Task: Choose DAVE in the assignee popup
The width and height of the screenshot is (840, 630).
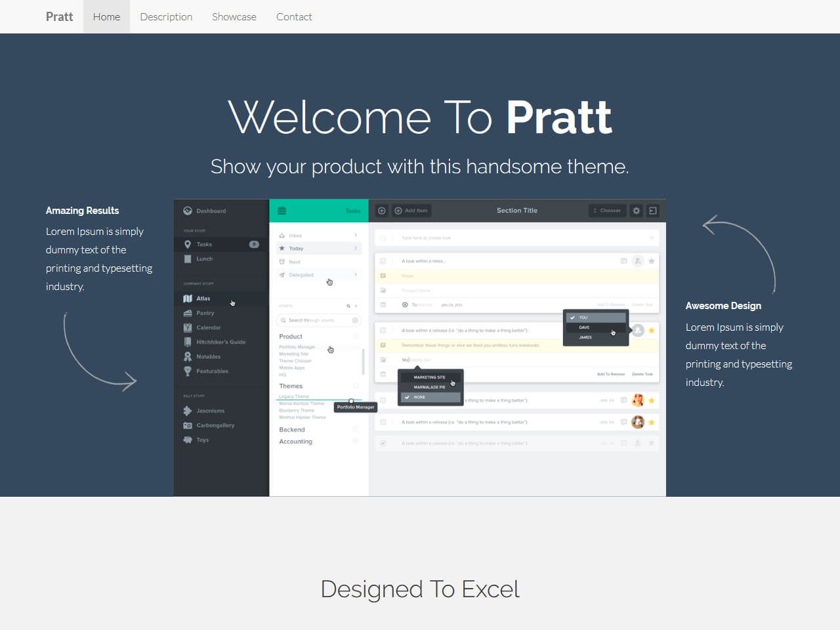Action: (596, 327)
